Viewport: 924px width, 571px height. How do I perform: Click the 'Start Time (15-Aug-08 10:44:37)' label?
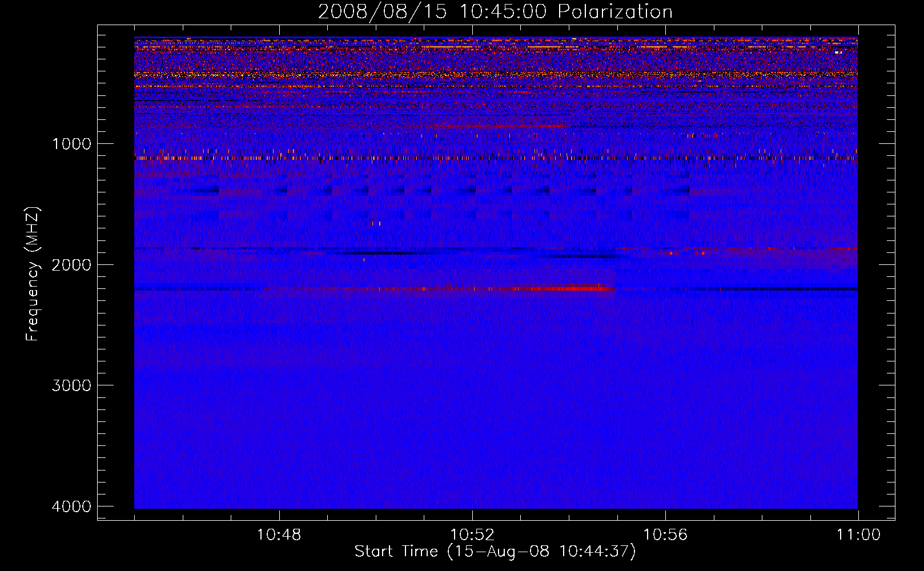point(495,552)
